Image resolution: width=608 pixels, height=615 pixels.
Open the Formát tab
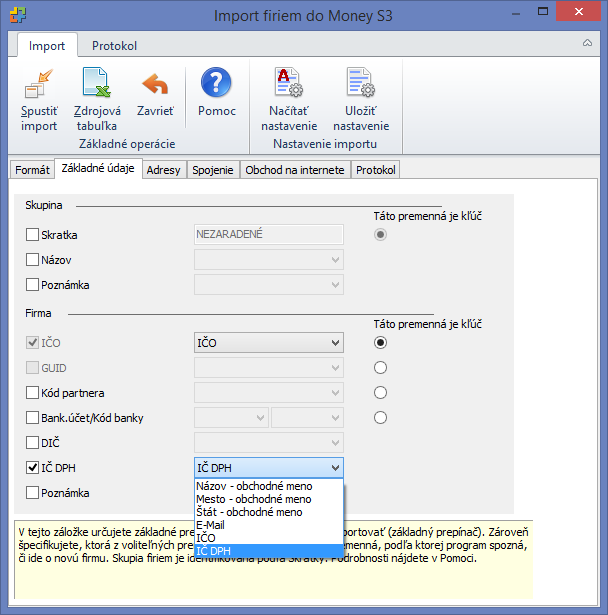[32, 170]
